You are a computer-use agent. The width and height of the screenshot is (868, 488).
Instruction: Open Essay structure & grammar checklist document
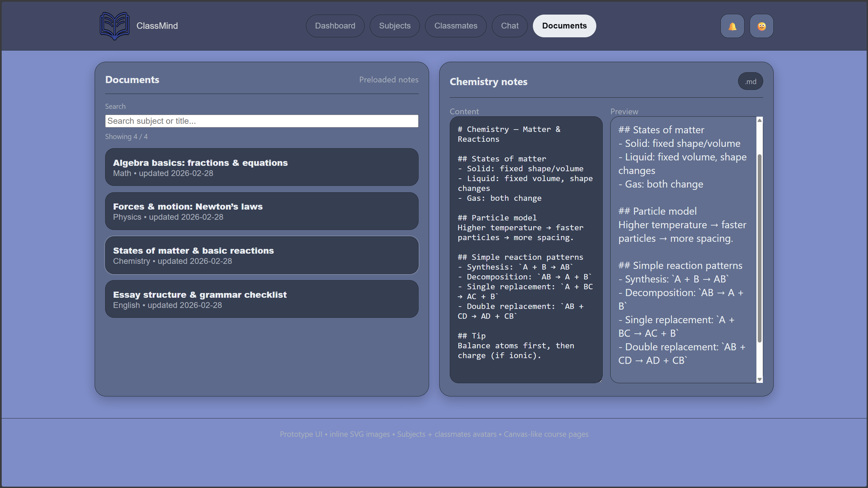tap(261, 299)
